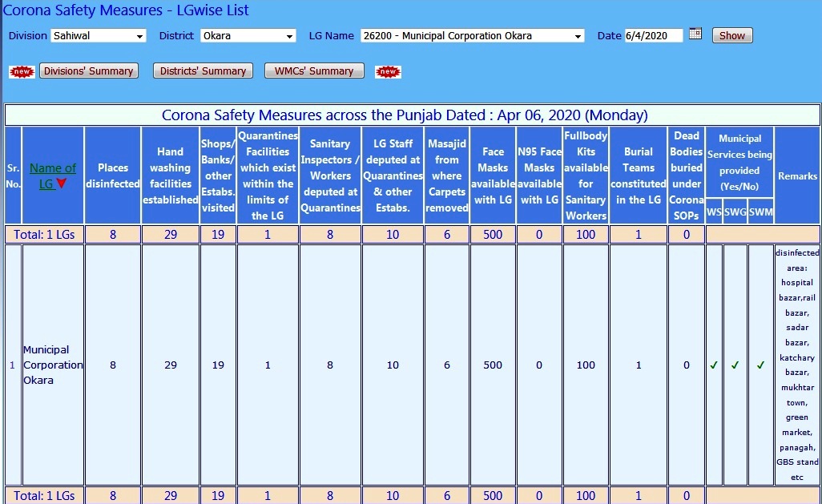Select Okara row's shops visited value 19
Image resolution: width=822 pixels, height=504 pixels.
coord(218,365)
